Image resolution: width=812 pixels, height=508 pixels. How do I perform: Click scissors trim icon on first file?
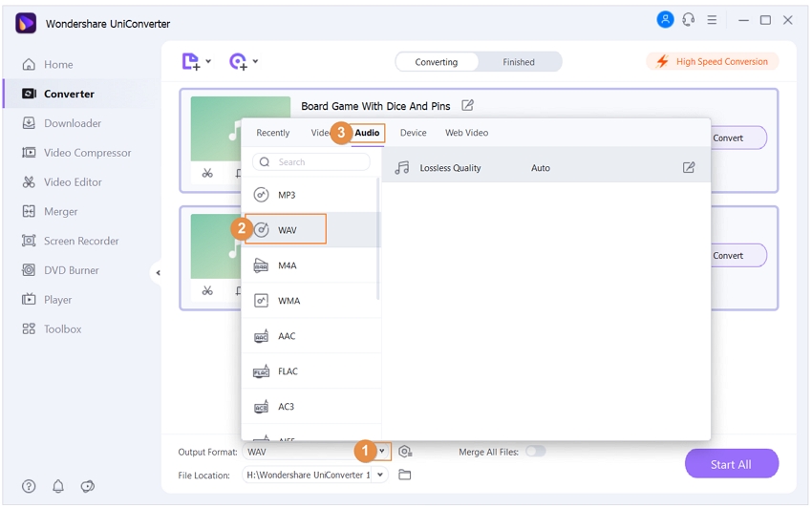pos(207,173)
